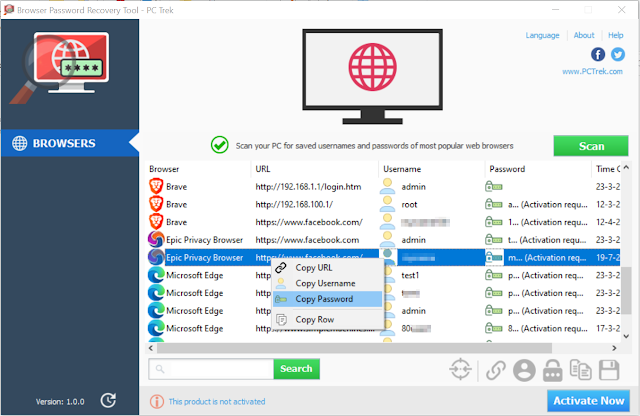Click the globe icon in BROWSERS sidebar item
Viewport: 640px width, 416px height.
click(20, 143)
